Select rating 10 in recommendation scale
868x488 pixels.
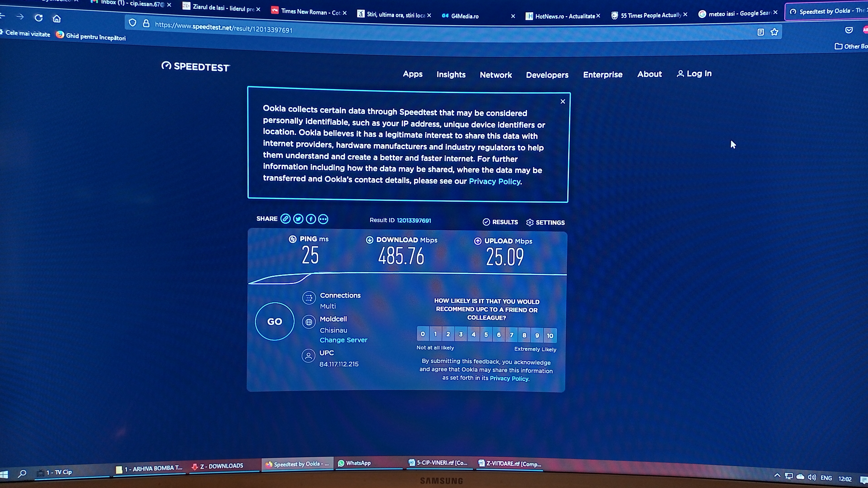pyautogui.click(x=550, y=336)
